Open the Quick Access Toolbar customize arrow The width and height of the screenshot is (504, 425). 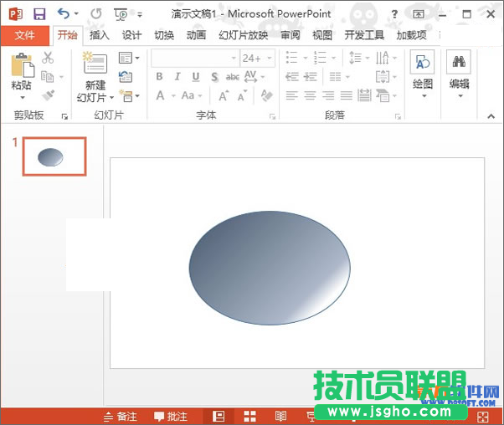[x=140, y=14]
